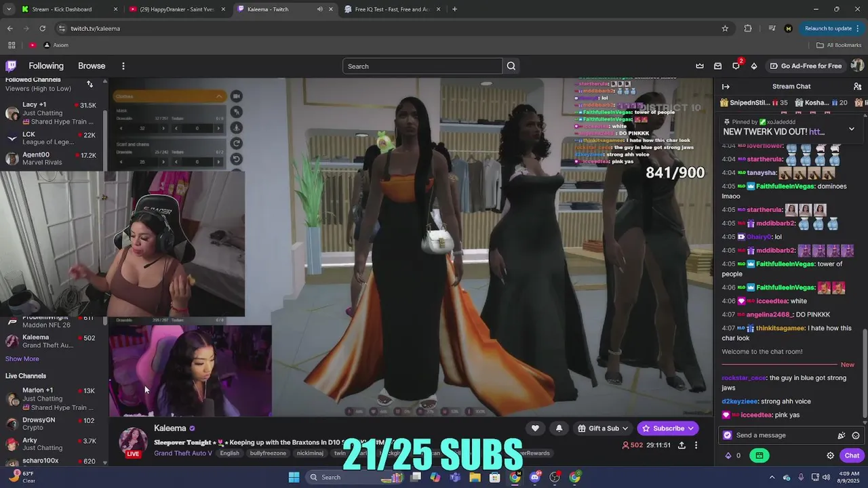Viewport: 868px width, 488px height.
Task: Open Agent00 channel in sidebar
Action: coord(52,159)
